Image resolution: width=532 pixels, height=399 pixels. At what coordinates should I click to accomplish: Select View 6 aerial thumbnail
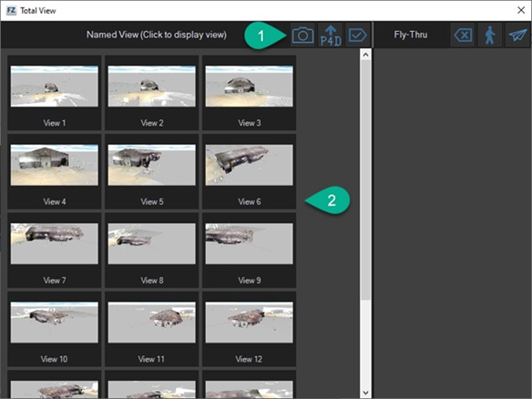249,171
